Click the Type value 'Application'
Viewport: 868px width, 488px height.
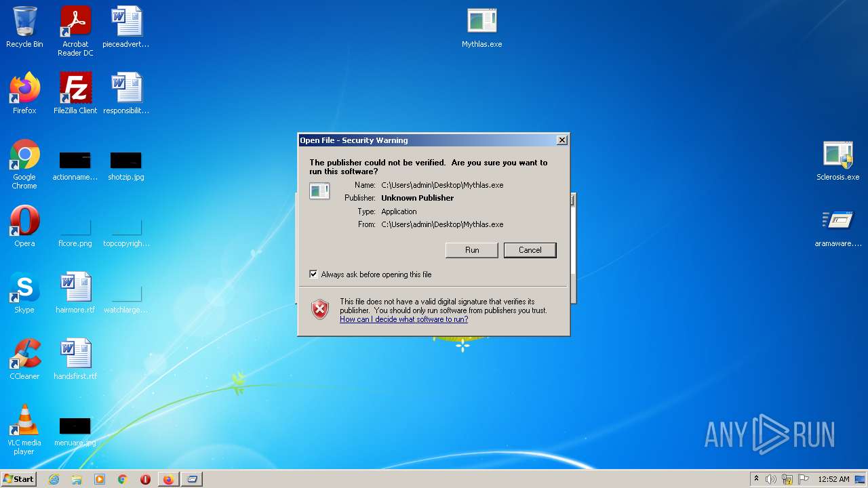pyautogui.click(x=399, y=211)
